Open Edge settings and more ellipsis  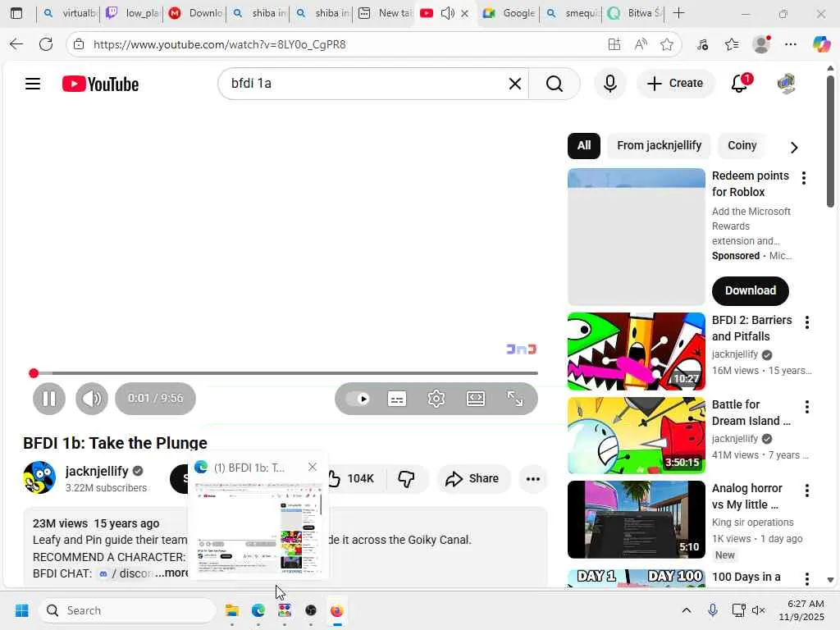(x=791, y=44)
